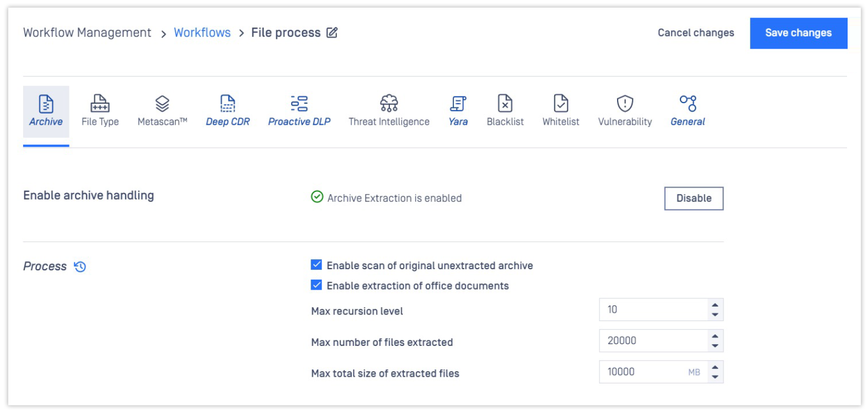868x412 pixels.
Task: Switch to Proactive DLP icon
Action: pos(299,103)
